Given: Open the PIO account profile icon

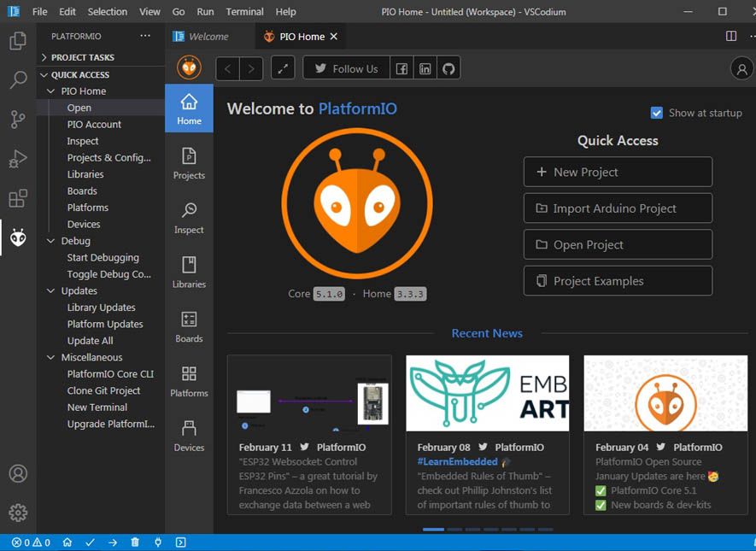Looking at the screenshot, I should tap(742, 69).
